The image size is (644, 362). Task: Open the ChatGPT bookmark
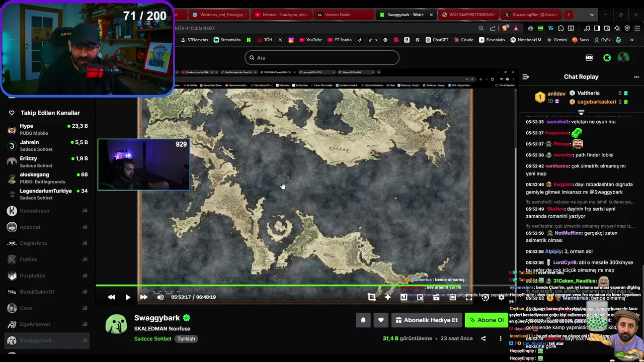[x=437, y=40]
